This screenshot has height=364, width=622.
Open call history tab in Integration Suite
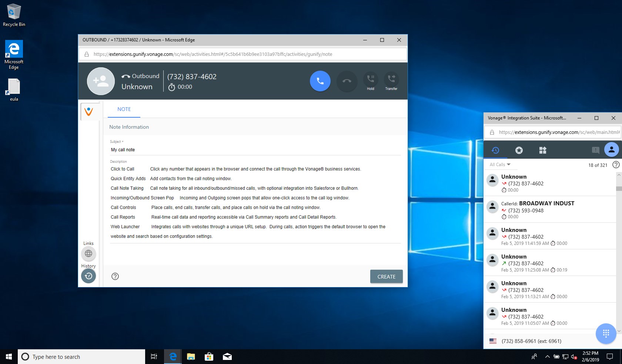pyautogui.click(x=495, y=150)
